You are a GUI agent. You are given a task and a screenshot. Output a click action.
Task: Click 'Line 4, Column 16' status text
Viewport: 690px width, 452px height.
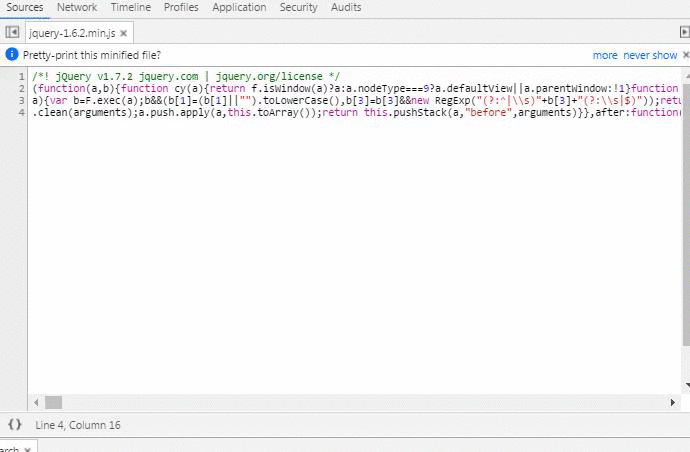click(77, 425)
